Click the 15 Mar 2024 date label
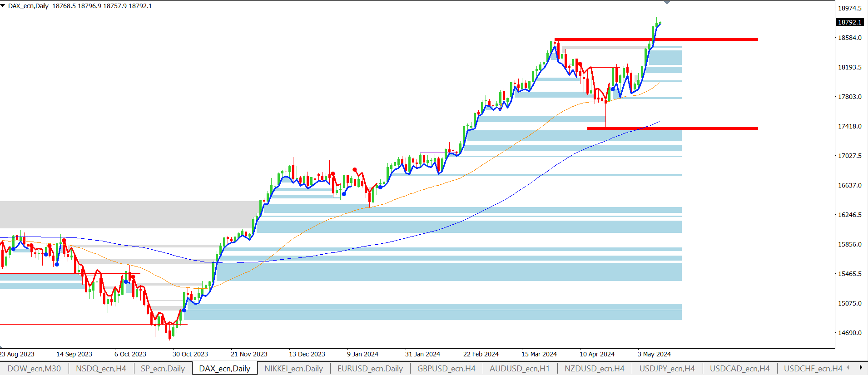This screenshot has width=868, height=375. coord(539,354)
